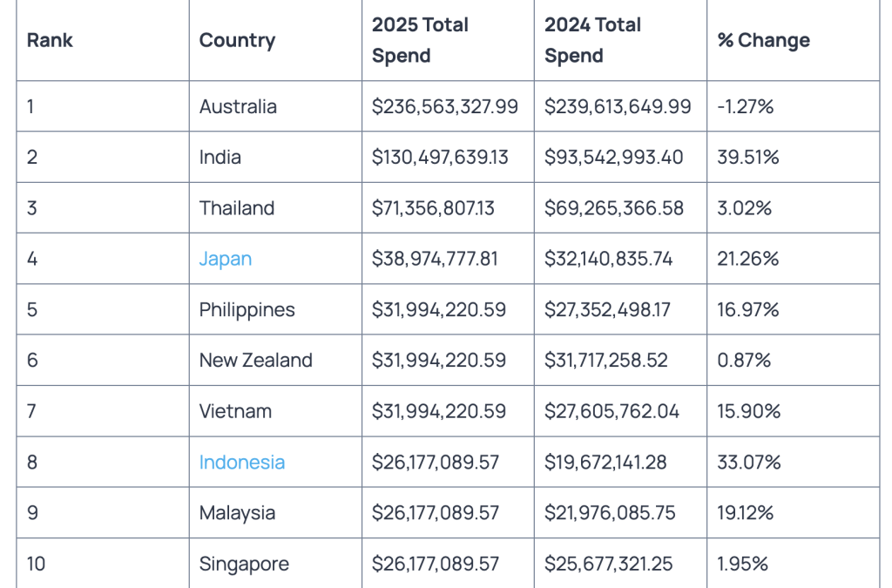Select the 2025 Total Spend header
892x588 pixels.
pos(420,40)
